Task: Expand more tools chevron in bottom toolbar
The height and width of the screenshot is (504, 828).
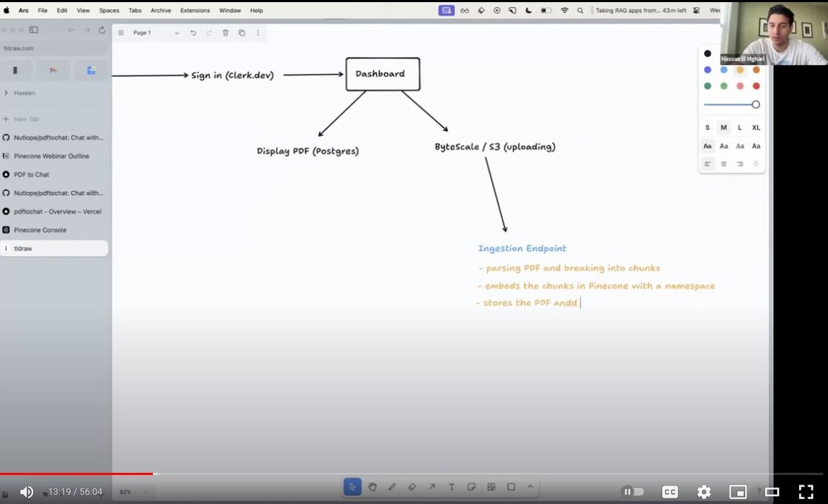Action: point(530,487)
